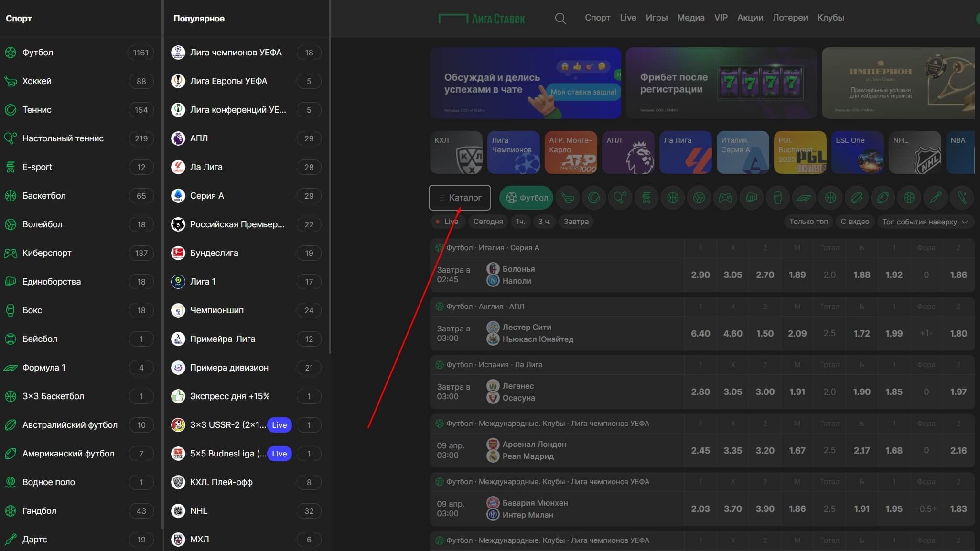This screenshot has width=980, height=551.
Task: Open E-sport in the sport sidebar
Action: pyautogui.click(x=79, y=167)
